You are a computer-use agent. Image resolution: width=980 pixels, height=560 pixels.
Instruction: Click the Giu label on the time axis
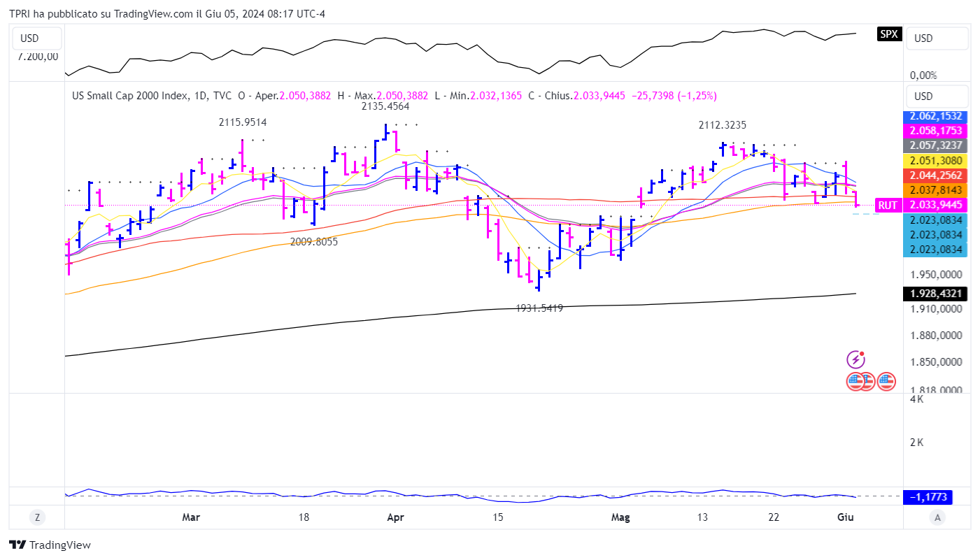click(845, 517)
